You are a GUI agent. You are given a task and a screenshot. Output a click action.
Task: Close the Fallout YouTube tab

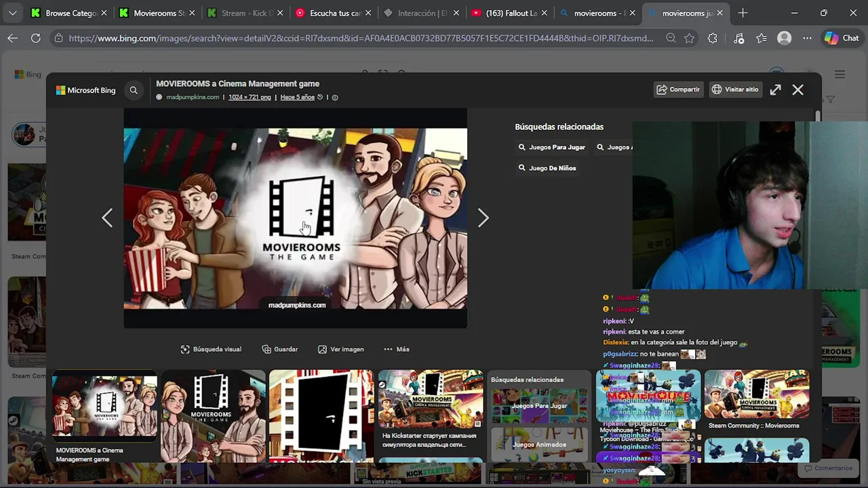544,13
